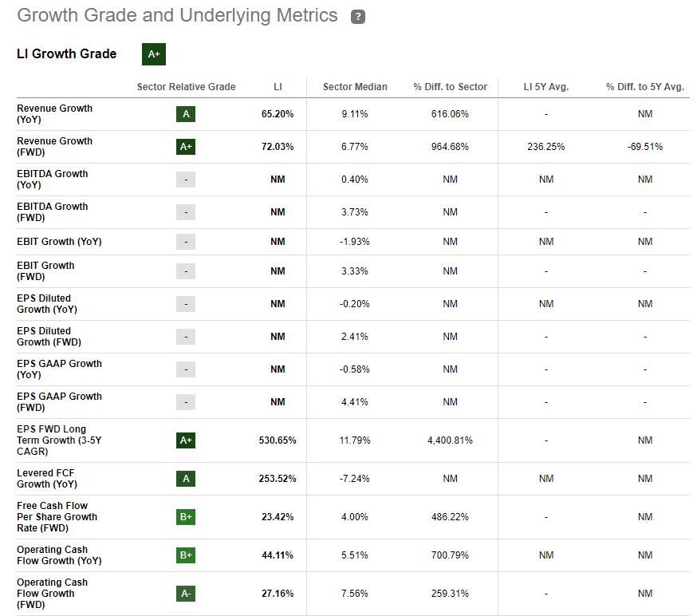This screenshot has width=697, height=616.
Task: Click the LI Growth Grade label
Action: (x=67, y=53)
